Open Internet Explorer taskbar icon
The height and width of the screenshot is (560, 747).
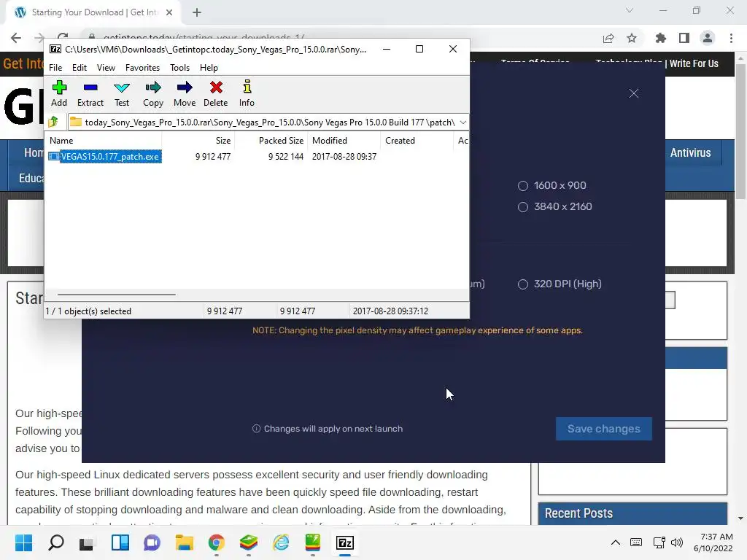coord(281,542)
